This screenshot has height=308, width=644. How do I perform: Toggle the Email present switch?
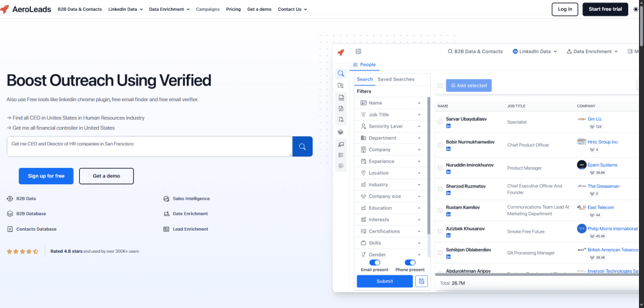click(x=375, y=262)
